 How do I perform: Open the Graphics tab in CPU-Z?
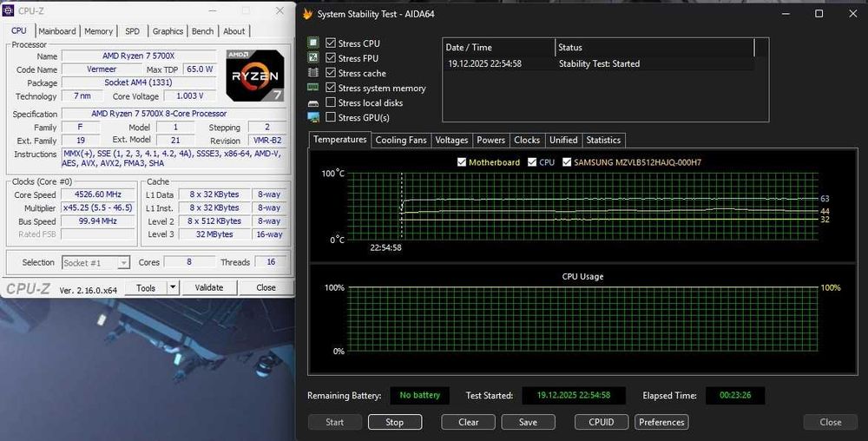(168, 31)
